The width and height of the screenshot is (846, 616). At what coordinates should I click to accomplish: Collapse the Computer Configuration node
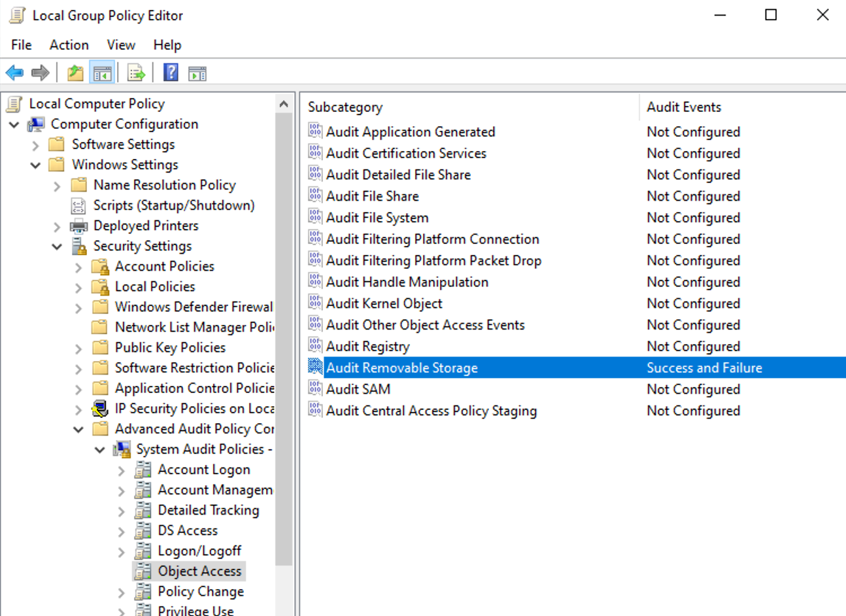[x=14, y=124]
